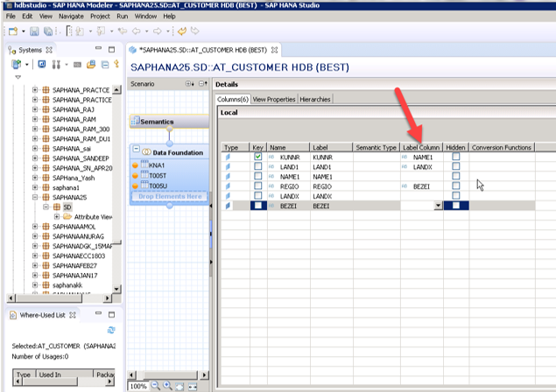Switch to the View Properties tab
The image size is (556, 392).
point(274,99)
